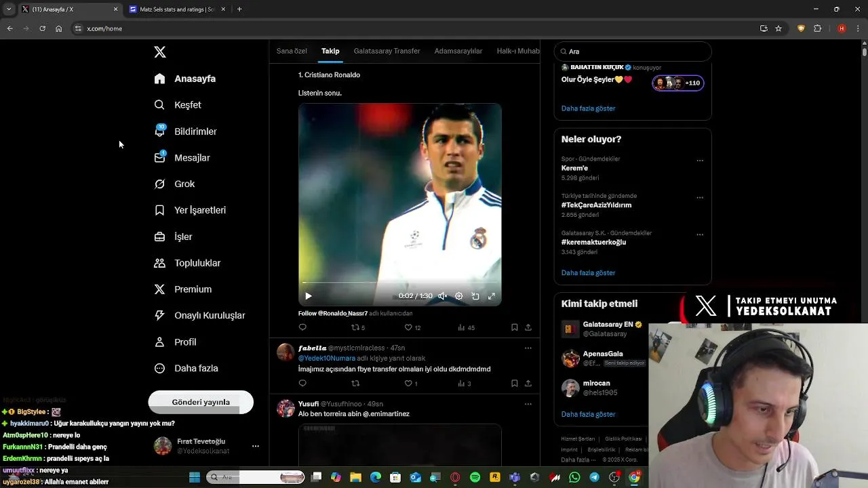Open @Yedek10Numara mention link
This screenshot has width=868, height=488.
[327, 359]
